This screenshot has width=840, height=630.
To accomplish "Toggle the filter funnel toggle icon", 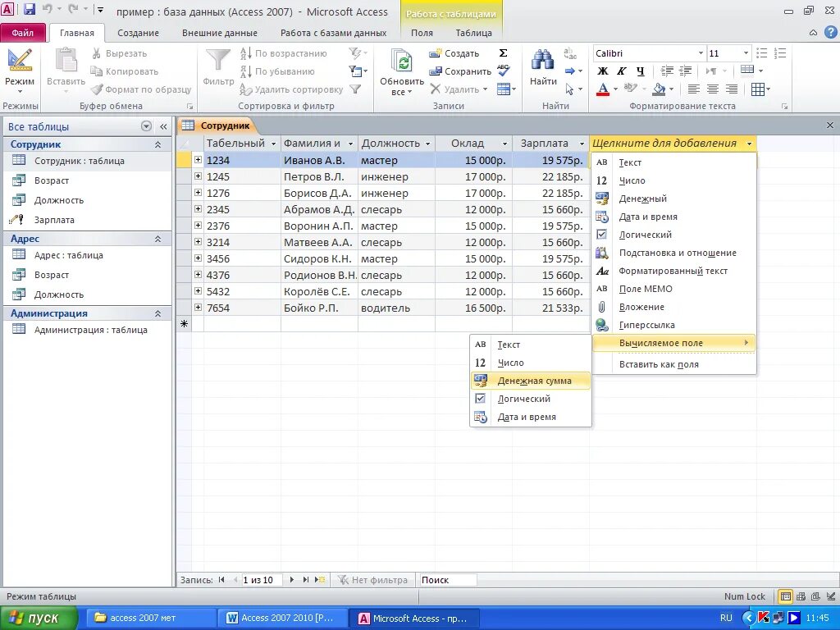I will click(x=355, y=89).
